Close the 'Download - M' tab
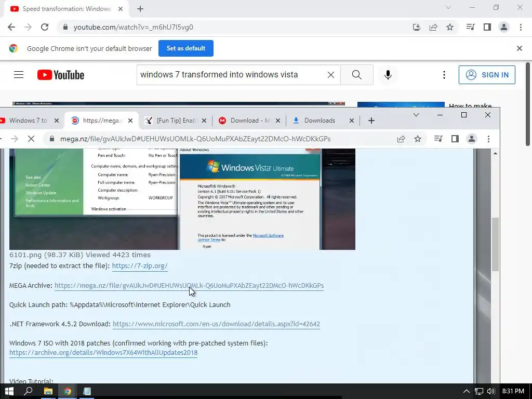The width and height of the screenshot is (532, 399). click(278, 121)
